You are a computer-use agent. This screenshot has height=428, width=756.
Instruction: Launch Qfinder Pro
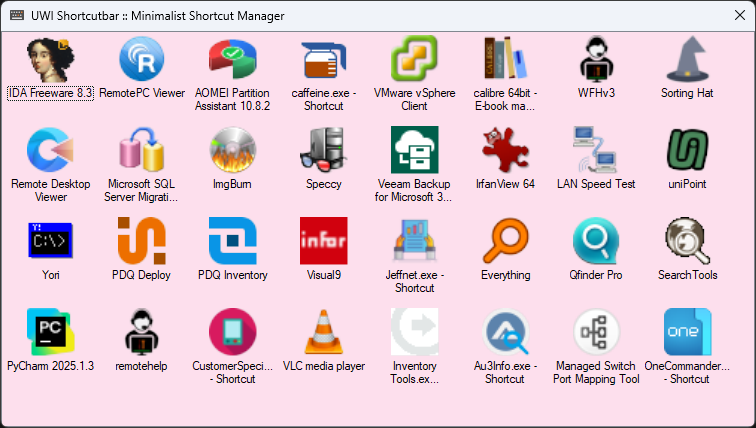(596, 241)
